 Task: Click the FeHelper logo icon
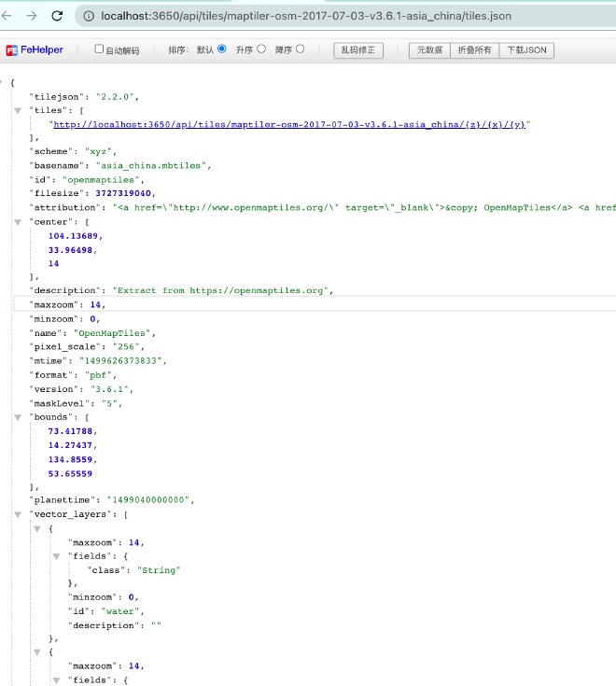point(12,50)
